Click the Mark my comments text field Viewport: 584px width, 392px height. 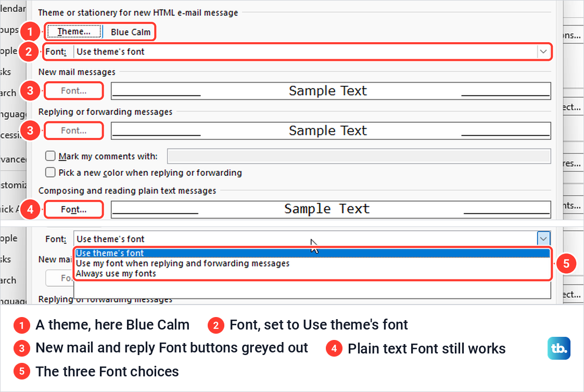[x=359, y=156]
